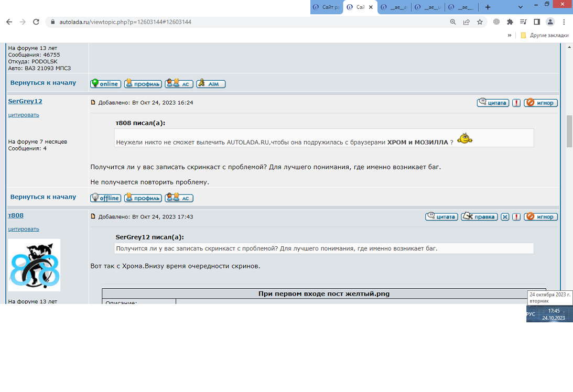Image resolution: width=573 pixels, height=392 pixels.
Task: Bookmark this page with the star icon
Action: [x=480, y=22]
